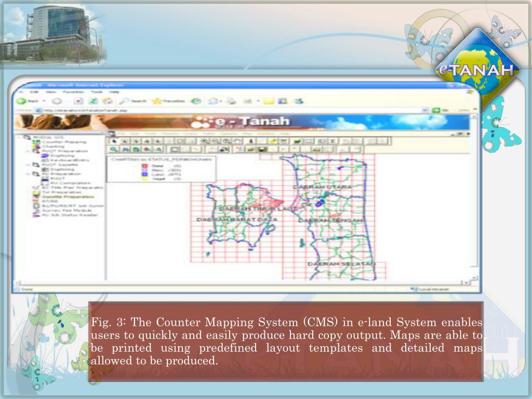The image size is (532, 399).
Task: Click the red legend swatch in the charting legend
Action: 145,166
